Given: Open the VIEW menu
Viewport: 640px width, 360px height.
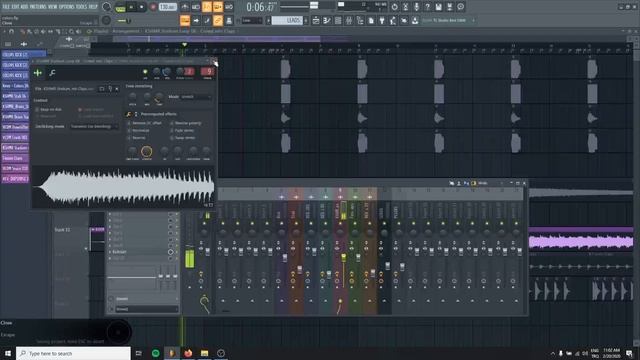Looking at the screenshot, I should 53,7.
